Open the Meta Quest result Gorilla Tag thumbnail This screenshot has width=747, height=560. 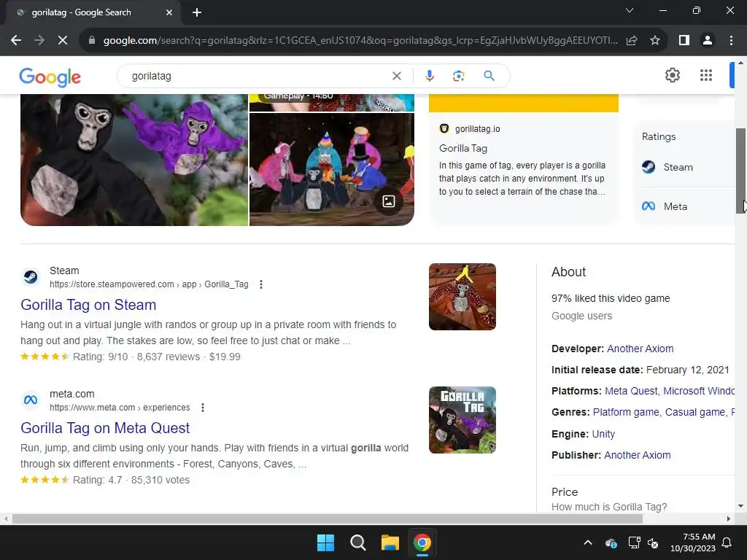point(462,420)
